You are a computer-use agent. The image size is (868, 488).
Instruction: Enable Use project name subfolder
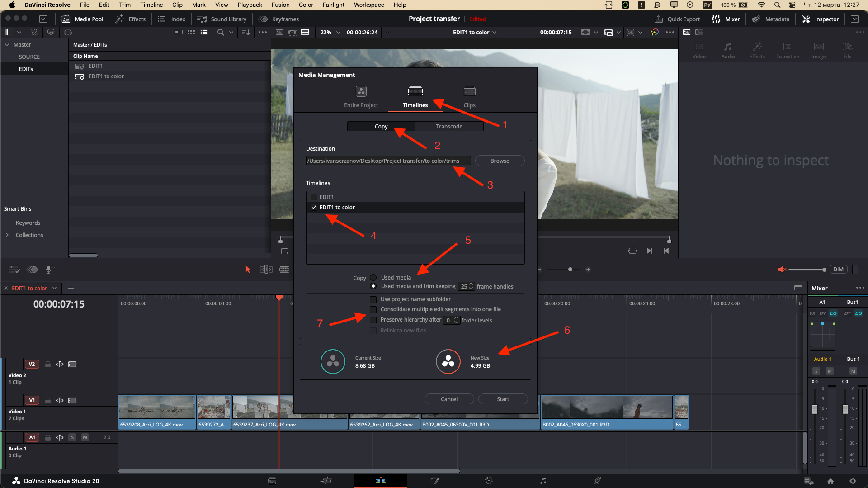click(373, 299)
